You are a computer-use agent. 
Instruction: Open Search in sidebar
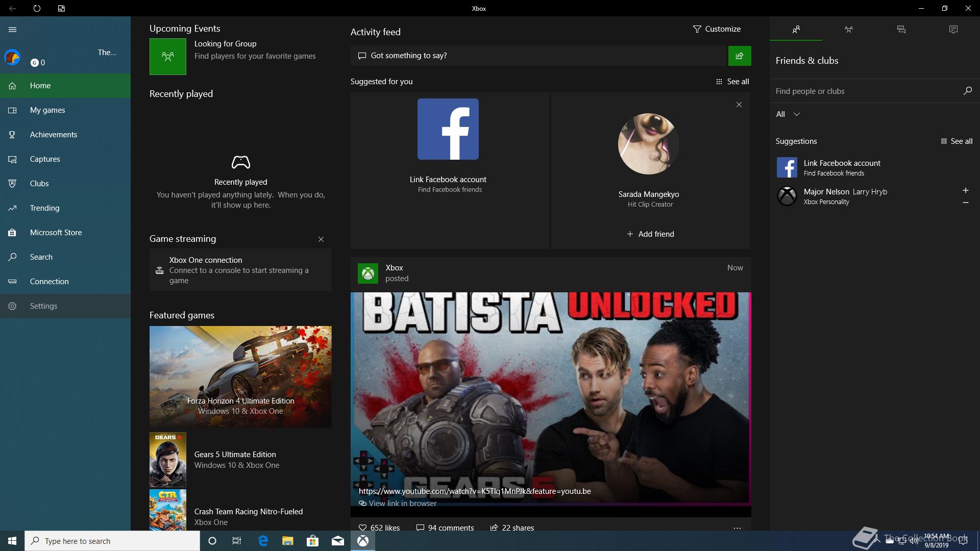click(x=65, y=257)
